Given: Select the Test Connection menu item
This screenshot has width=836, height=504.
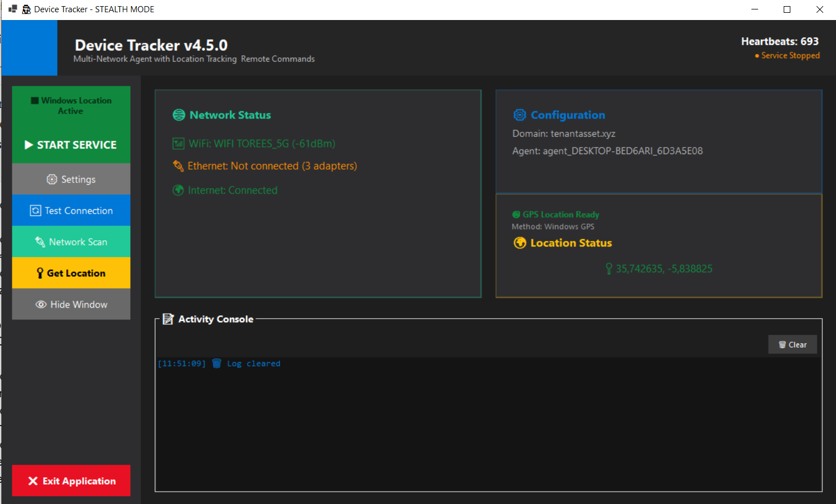Looking at the screenshot, I should (x=71, y=210).
